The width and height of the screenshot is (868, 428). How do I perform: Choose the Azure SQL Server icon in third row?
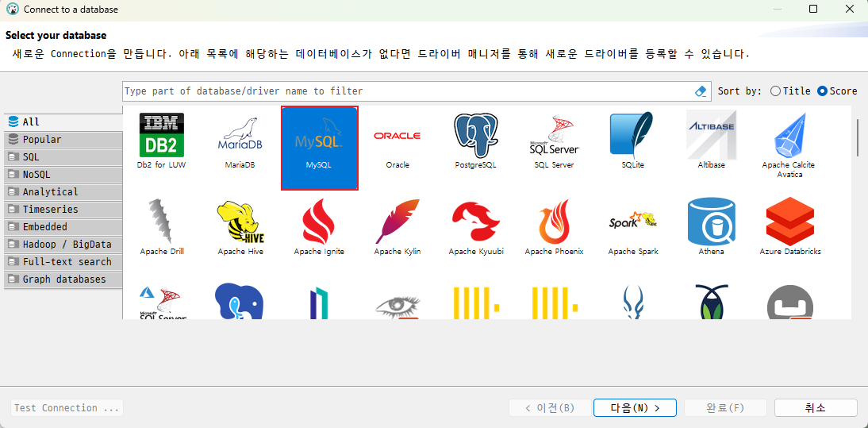coord(162,303)
